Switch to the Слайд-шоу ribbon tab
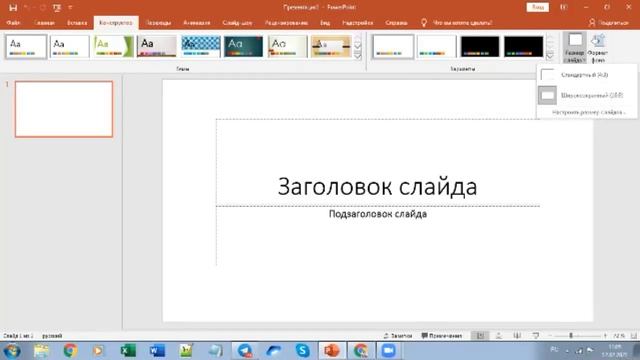 coord(238,23)
